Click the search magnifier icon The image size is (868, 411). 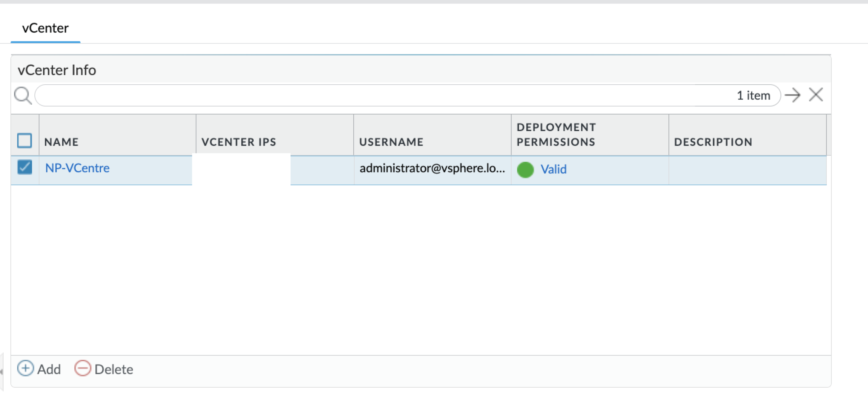tap(23, 96)
